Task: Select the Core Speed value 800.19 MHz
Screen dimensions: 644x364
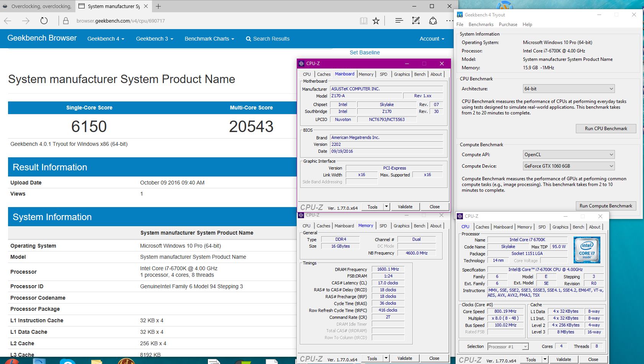Action: [x=505, y=311]
